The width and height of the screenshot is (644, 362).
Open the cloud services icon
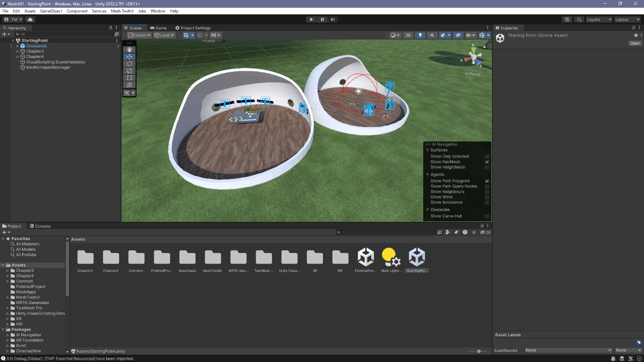(x=30, y=19)
